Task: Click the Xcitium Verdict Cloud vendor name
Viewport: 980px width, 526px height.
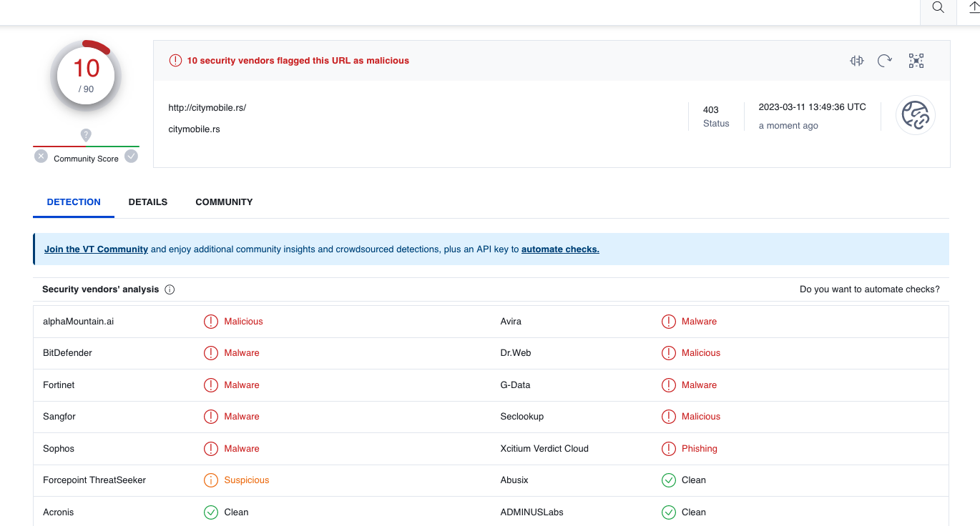Action: pyautogui.click(x=544, y=449)
